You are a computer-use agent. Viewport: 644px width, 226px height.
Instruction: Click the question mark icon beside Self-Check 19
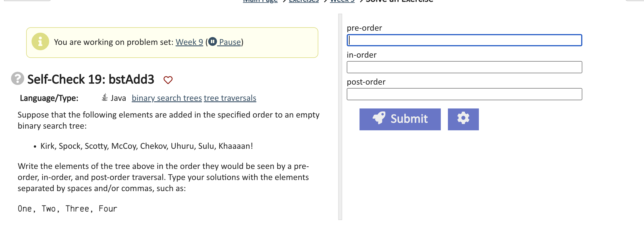[x=17, y=79]
